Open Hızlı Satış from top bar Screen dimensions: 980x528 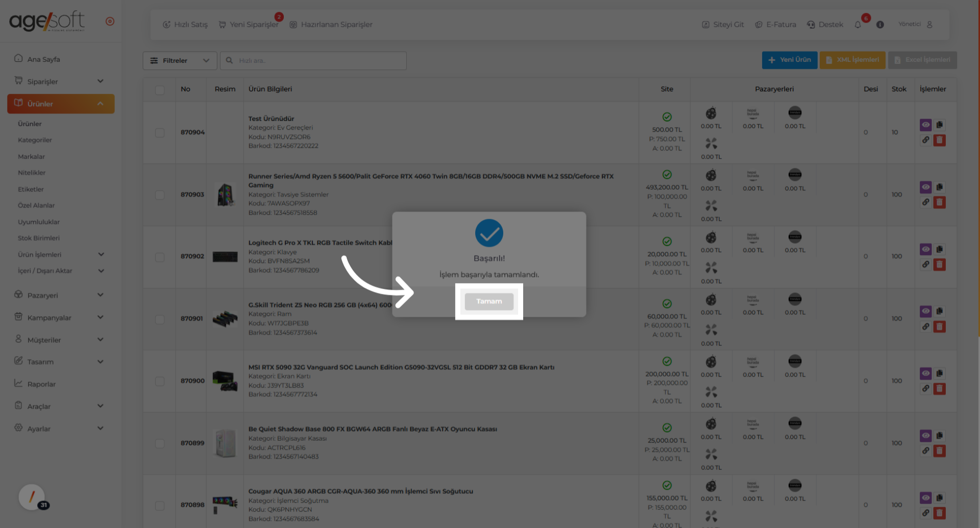point(185,24)
